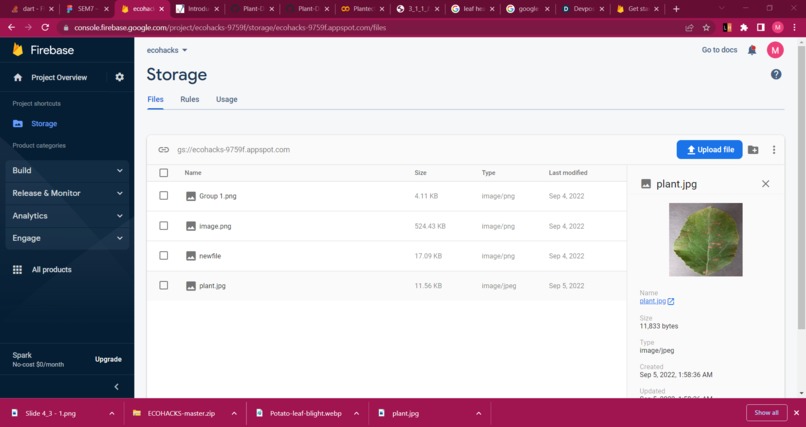Click the Project Overview link
This screenshot has width=806, height=427.
point(59,78)
